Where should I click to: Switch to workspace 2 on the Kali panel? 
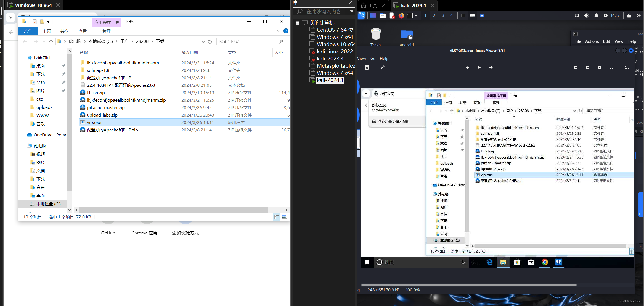434,15
